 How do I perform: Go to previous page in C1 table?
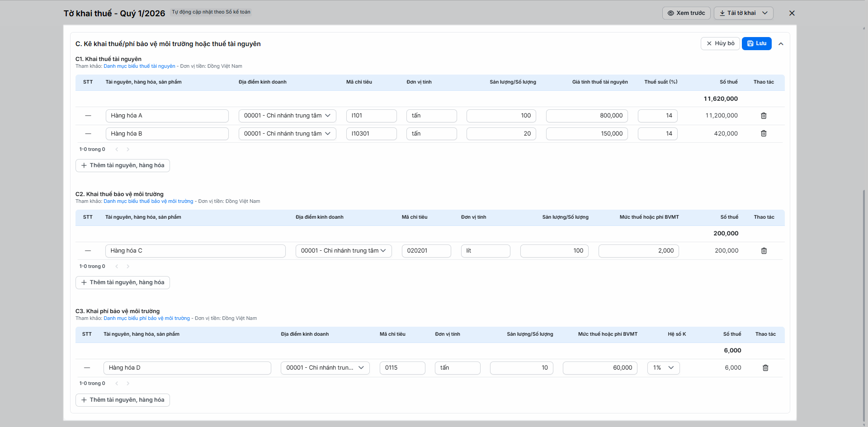pos(117,150)
